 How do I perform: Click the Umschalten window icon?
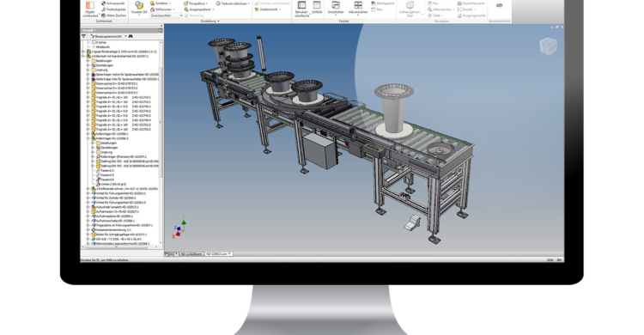coord(336,8)
